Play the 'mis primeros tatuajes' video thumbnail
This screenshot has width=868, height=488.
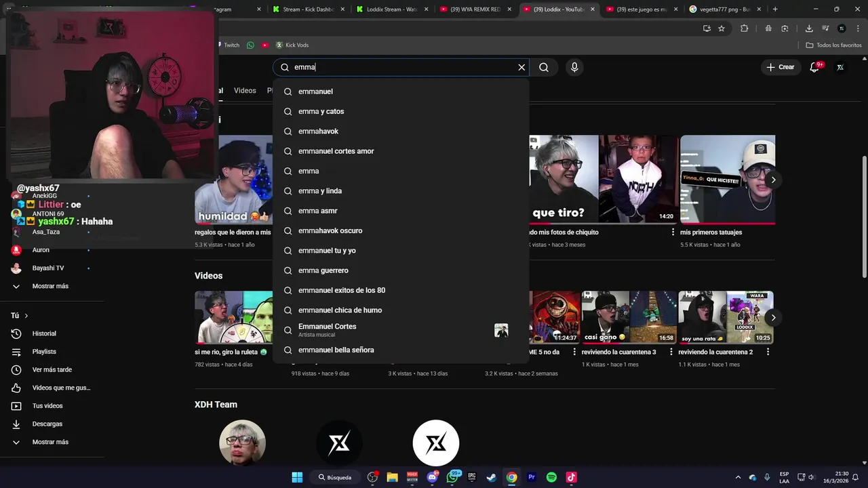(728, 179)
